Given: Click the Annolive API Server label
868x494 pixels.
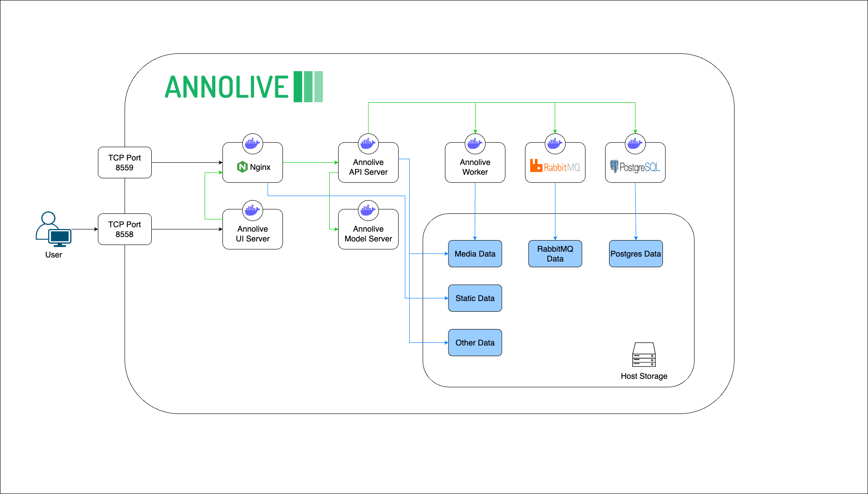Looking at the screenshot, I should (x=368, y=167).
